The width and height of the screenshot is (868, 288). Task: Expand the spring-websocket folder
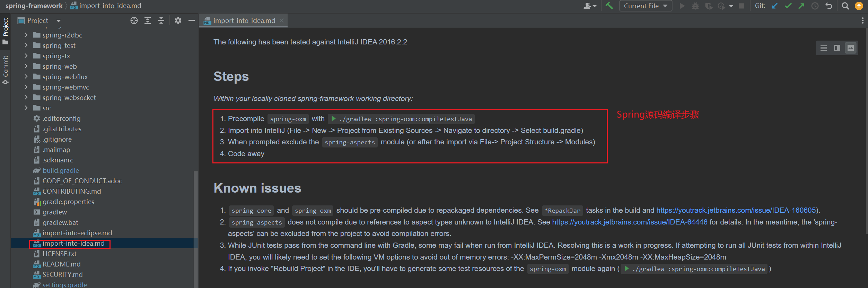tap(26, 97)
